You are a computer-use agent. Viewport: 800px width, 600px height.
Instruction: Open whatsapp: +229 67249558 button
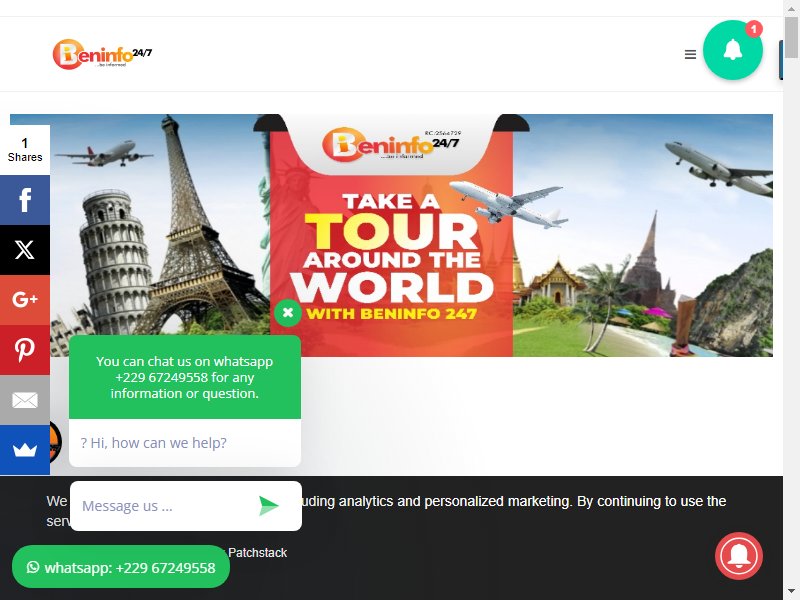pyautogui.click(x=121, y=567)
